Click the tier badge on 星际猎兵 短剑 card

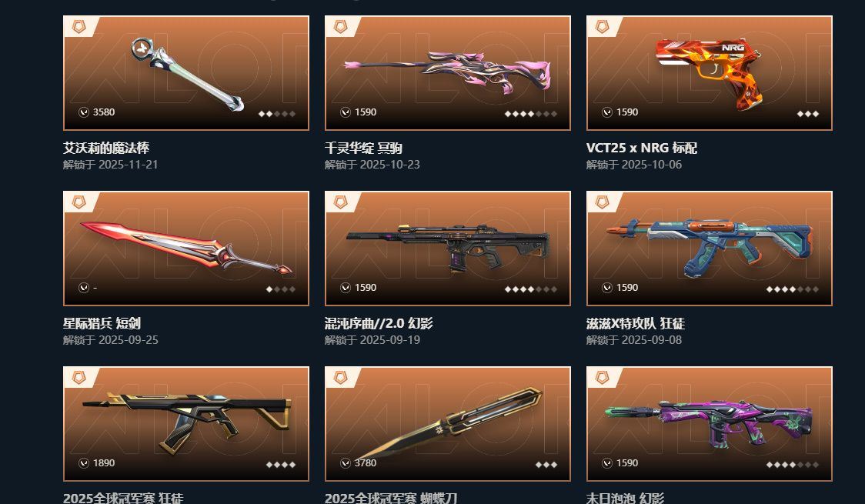79,202
